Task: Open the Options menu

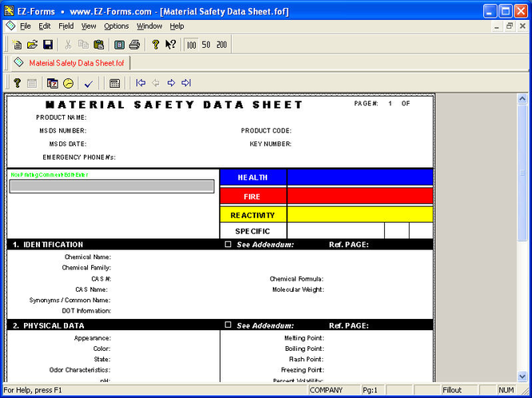Action: [116, 26]
